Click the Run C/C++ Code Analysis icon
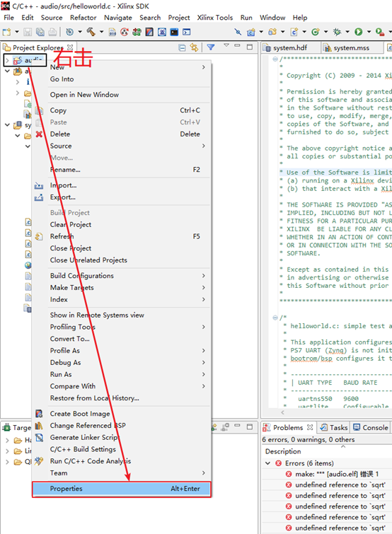The height and width of the screenshot is (534, 392). 39,461
